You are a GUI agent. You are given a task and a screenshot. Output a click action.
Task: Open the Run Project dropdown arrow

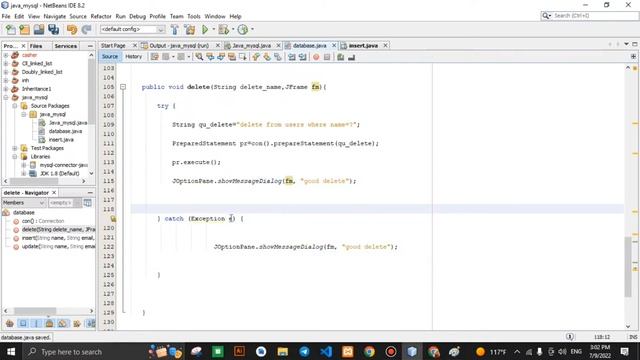[213, 29]
